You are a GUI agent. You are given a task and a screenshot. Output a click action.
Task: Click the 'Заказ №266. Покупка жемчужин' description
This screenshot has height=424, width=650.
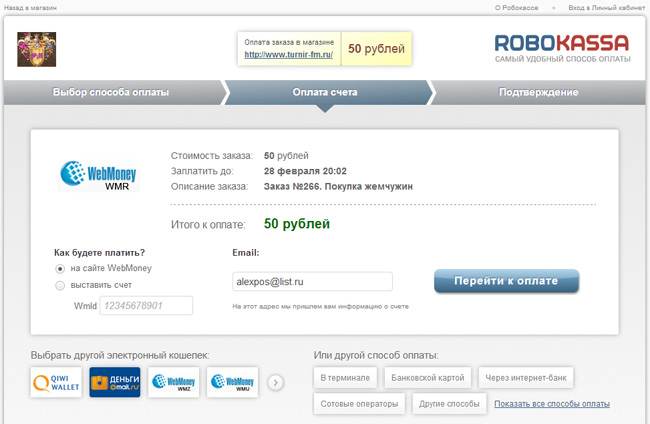point(338,187)
